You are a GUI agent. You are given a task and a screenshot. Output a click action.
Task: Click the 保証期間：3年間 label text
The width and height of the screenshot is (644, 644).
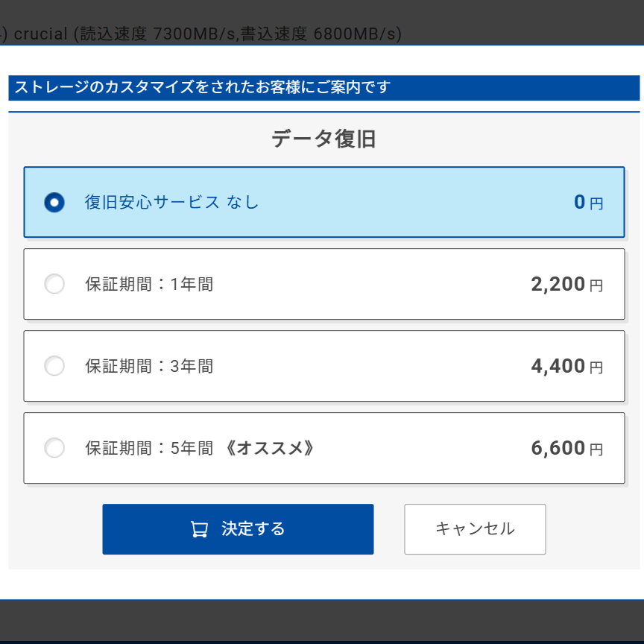[149, 366]
